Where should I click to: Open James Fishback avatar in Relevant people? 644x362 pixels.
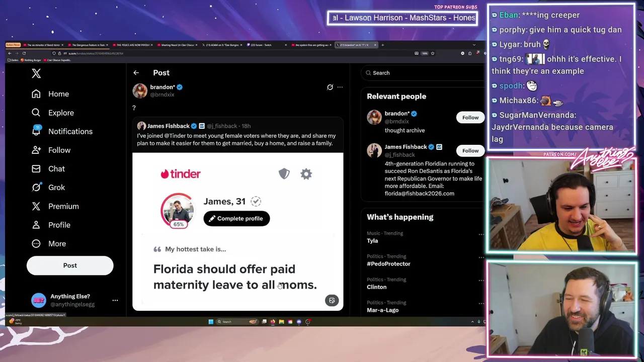point(374,150)
